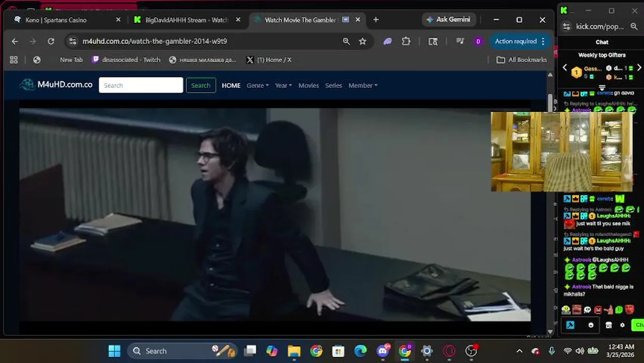This screenshot has width=644, height=363.
Task: Click the chat identity badge in Kick input
Action: (x=570, y=325)
